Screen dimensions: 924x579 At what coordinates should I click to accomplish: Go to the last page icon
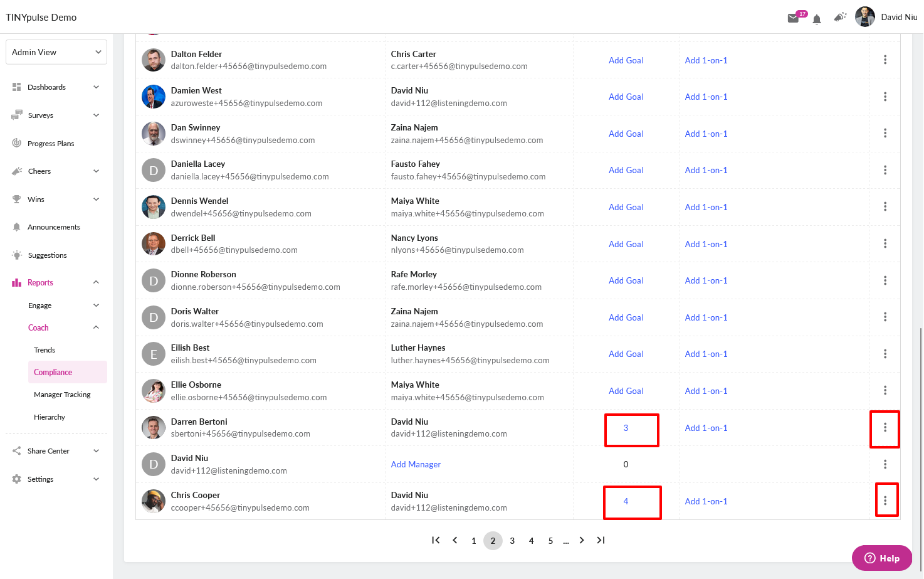coord(601,540)
